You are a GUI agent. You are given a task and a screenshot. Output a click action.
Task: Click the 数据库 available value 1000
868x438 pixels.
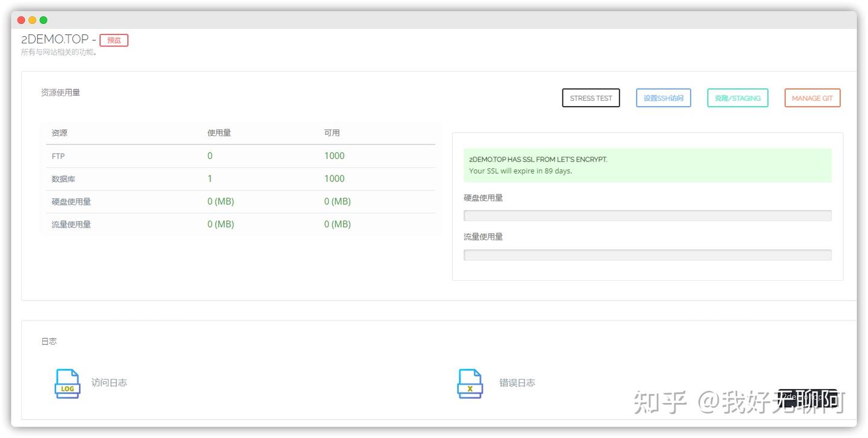[335, 179]
